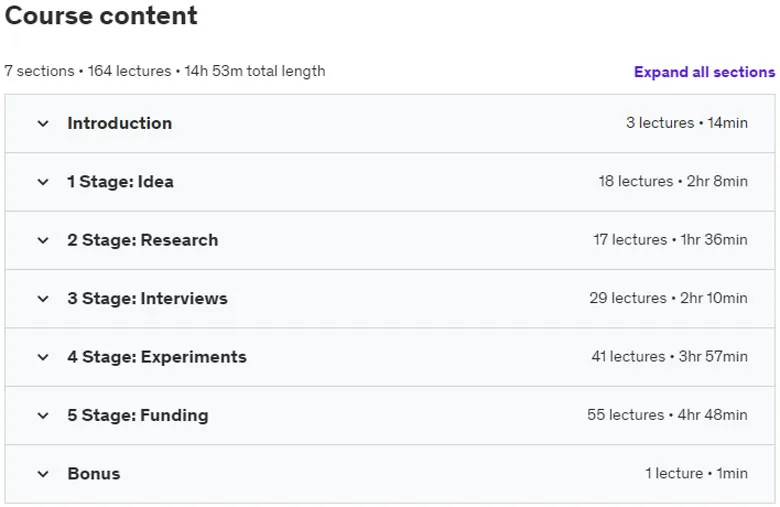Open the Introduction section title
This screenshot has height=507, width=780.
pyautogui.click(x=120, y=123)
